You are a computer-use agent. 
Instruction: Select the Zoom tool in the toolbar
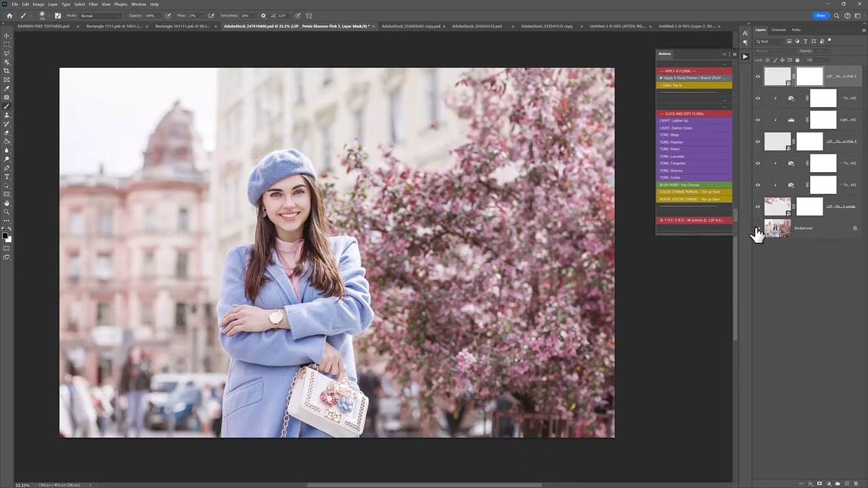tap(7, 211)
